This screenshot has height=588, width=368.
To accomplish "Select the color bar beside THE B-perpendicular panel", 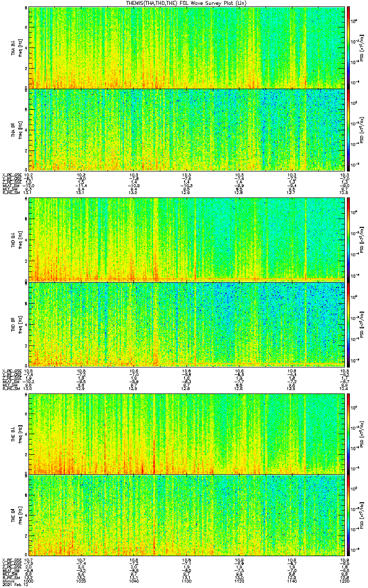I will [x=348, y=434].
